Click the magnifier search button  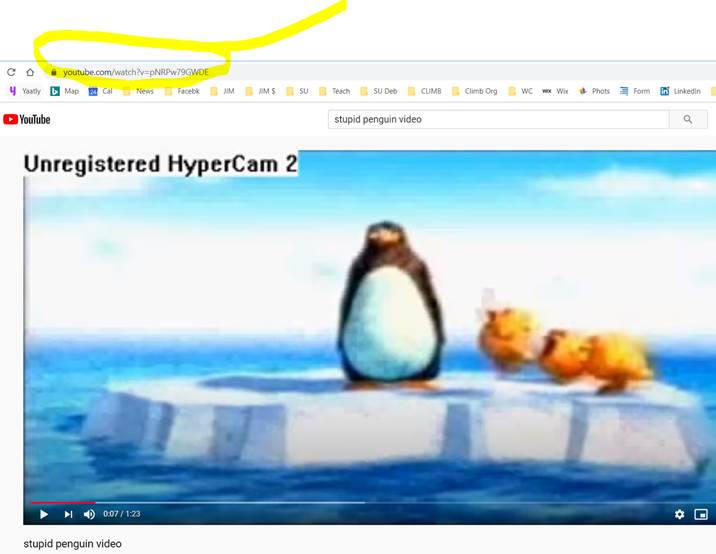coord(687,119)
